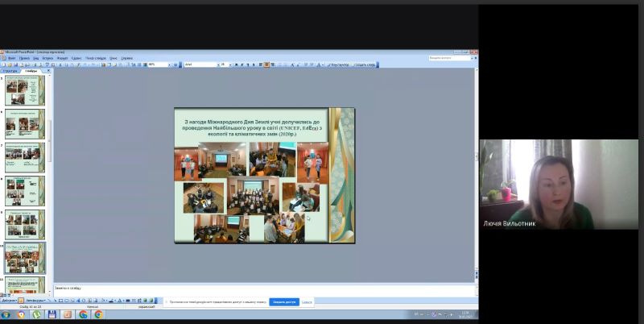This screenshot has width=644, height=324.
Task: Click the Создать слайд button
Action: tap(364, 64)
